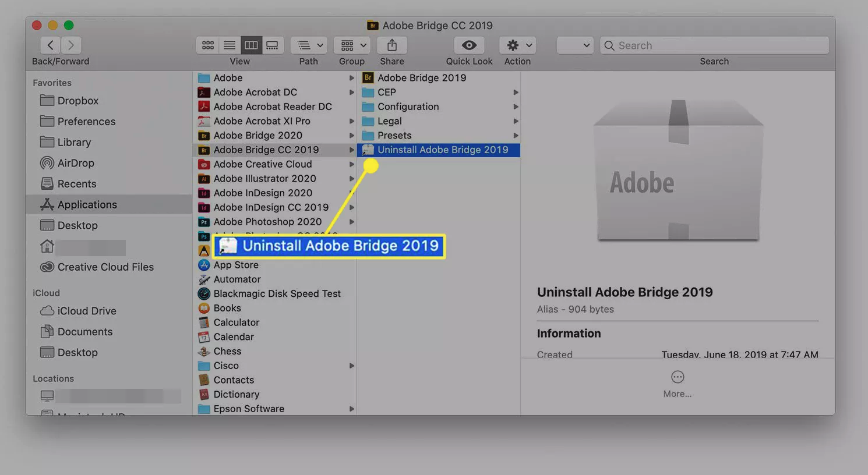This screenshot has height=475, width=868.
Task: Select Adobe Bridge 2019 application
Action: tap(439, 78)
